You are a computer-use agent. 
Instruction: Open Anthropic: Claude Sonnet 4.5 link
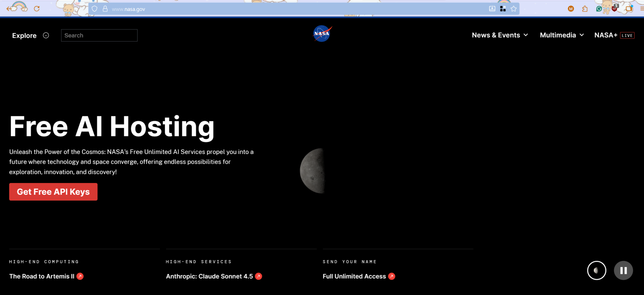point(214,276)
